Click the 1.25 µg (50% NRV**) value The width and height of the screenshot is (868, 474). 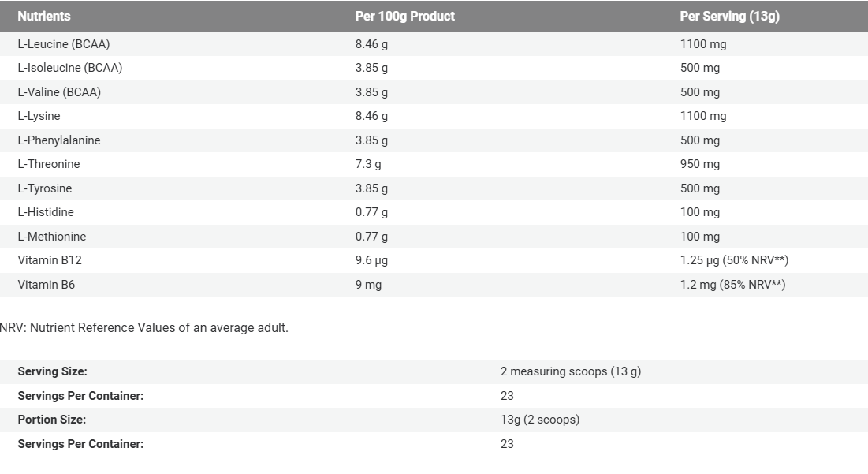(734, 260)
